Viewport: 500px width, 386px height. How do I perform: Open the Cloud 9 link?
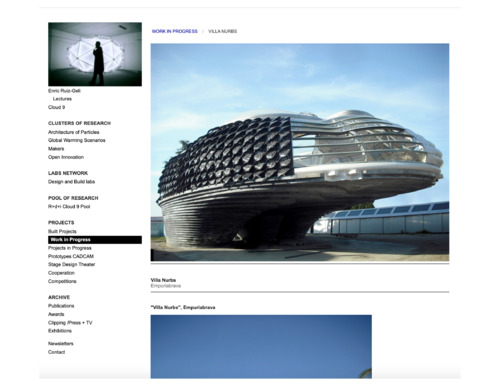(56, 107)
